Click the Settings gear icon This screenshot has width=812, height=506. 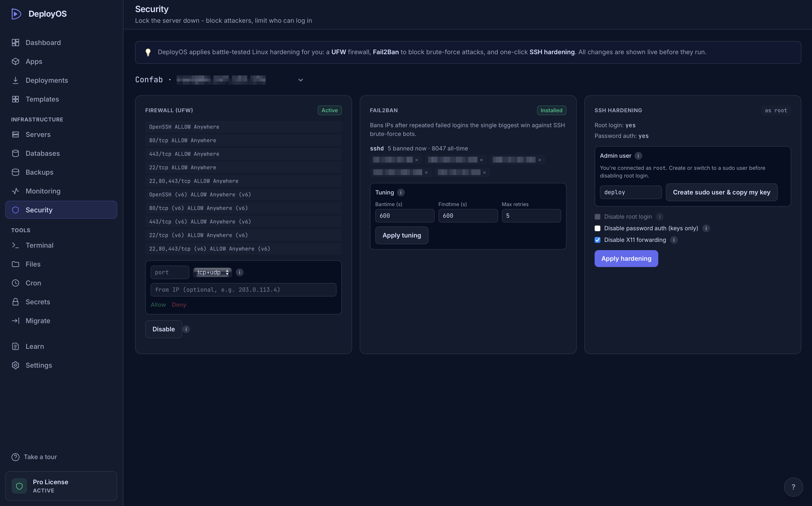[15, 365]
